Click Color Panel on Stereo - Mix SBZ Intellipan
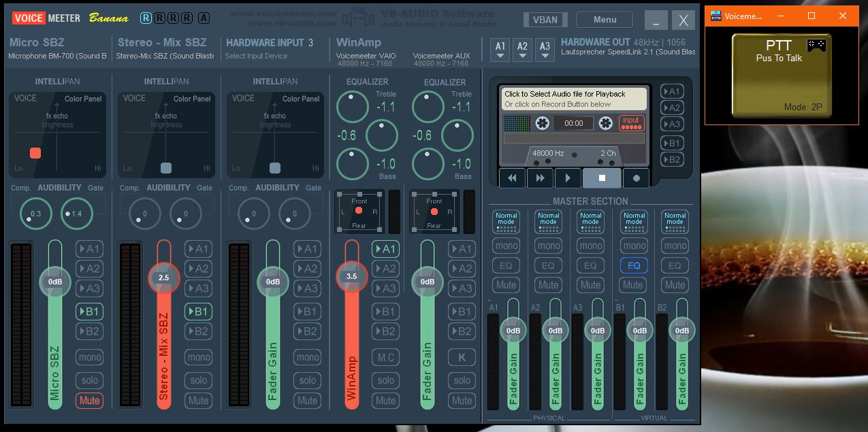This screenshot has width=868, height=432. point(192,99)
